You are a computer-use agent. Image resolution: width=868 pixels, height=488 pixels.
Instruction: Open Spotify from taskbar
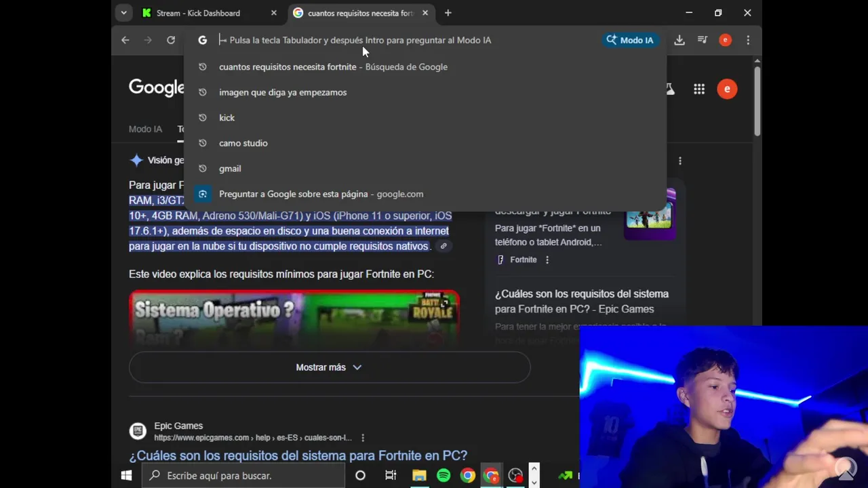tap(443, 476)
